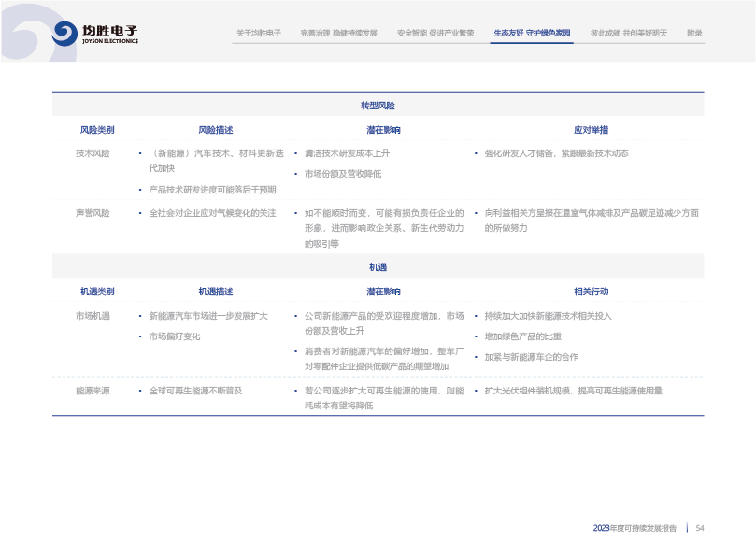This screenshot has height=557, width=756.
Task: Select the 声誉风险 row label
Action: click(93, 213)
